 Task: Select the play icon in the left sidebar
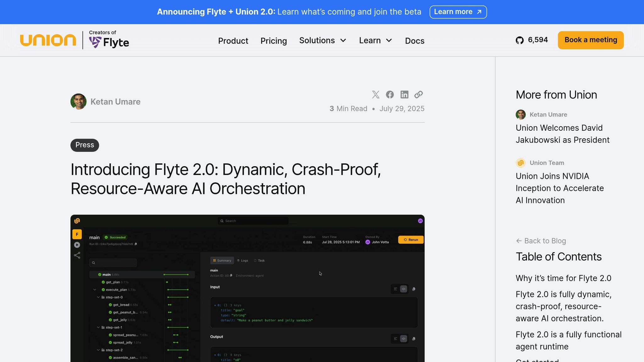click(x=77, y=245)
